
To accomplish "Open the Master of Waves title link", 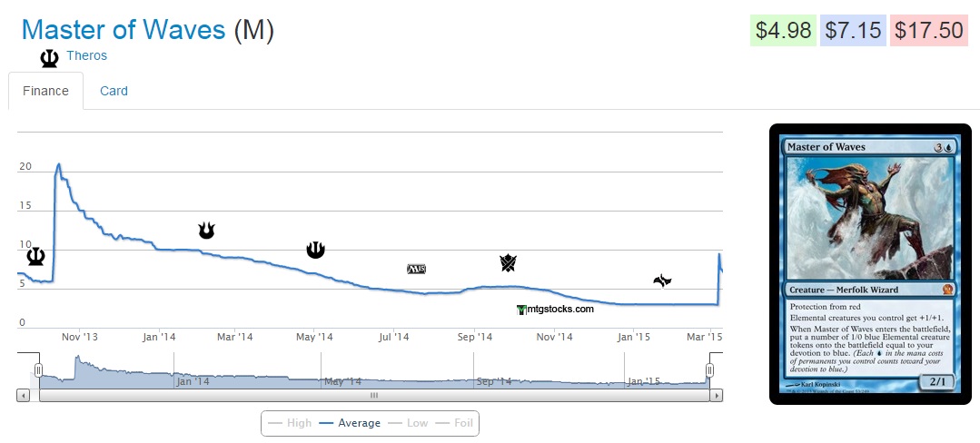I will coord(124,30).
